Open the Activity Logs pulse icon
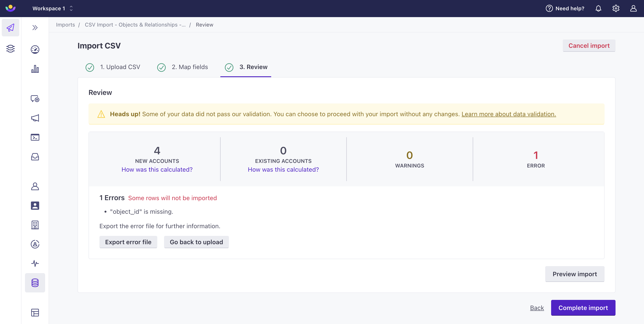The height and width of the screenshot is (324, 644). click(x=35, y=263)
